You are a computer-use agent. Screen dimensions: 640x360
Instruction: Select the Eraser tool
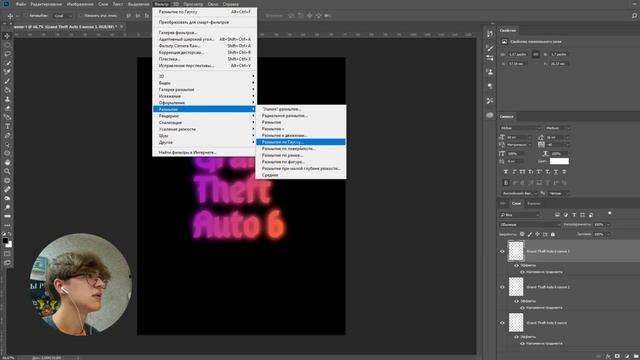[x=7, y=108]
